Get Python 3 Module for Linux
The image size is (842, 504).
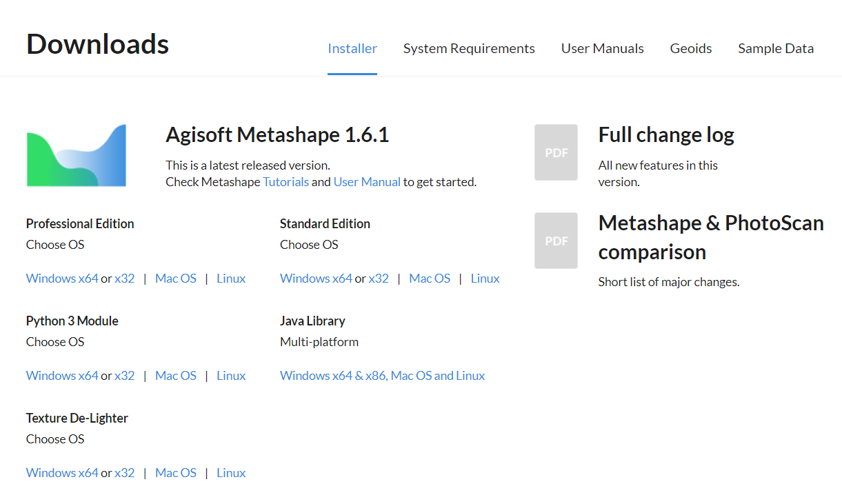231,376
